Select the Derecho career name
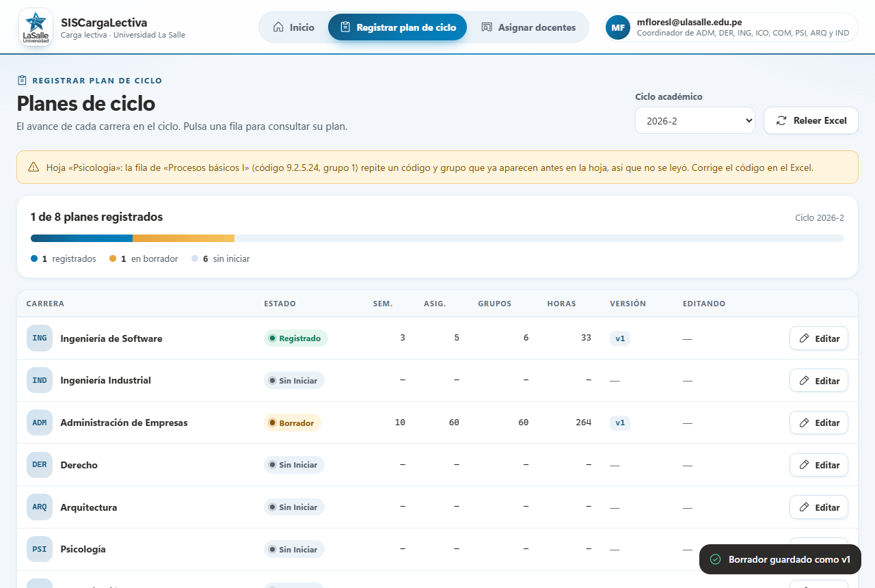Screen dimensions: 875x588 [79, 465]
